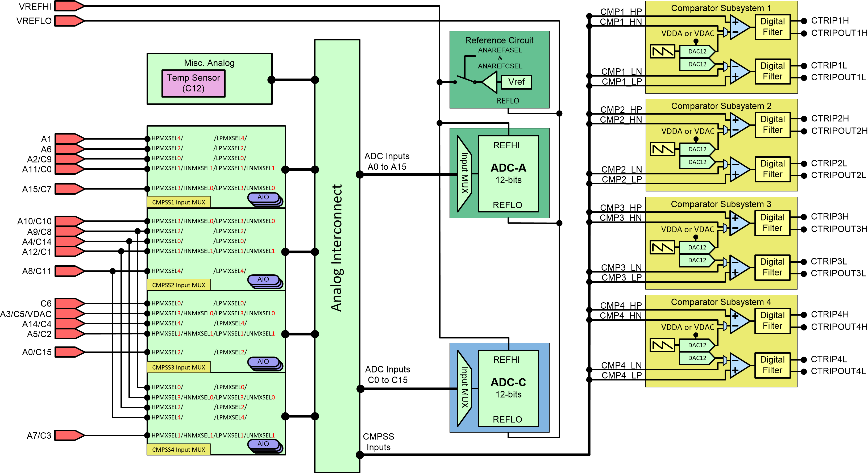Viewport: 868px width, 473px height.
Task: Click the CMPSS1 Input MUX yellow label
Action: pyautogui.click(x=178, y=202)
